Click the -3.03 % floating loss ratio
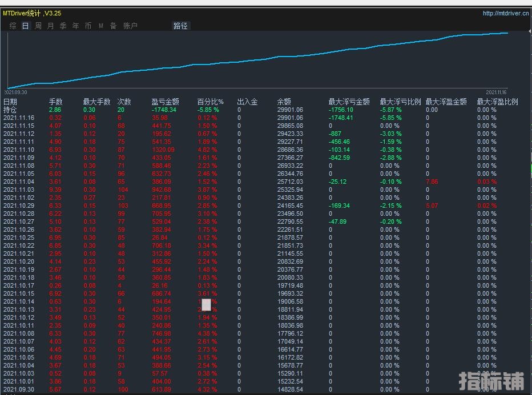 [x=391, y=134]
